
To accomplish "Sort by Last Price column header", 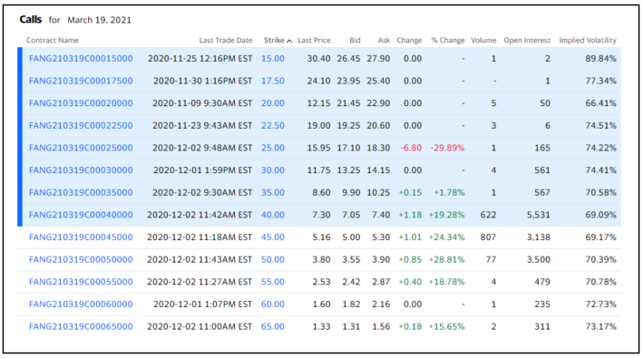I will 314,40.
